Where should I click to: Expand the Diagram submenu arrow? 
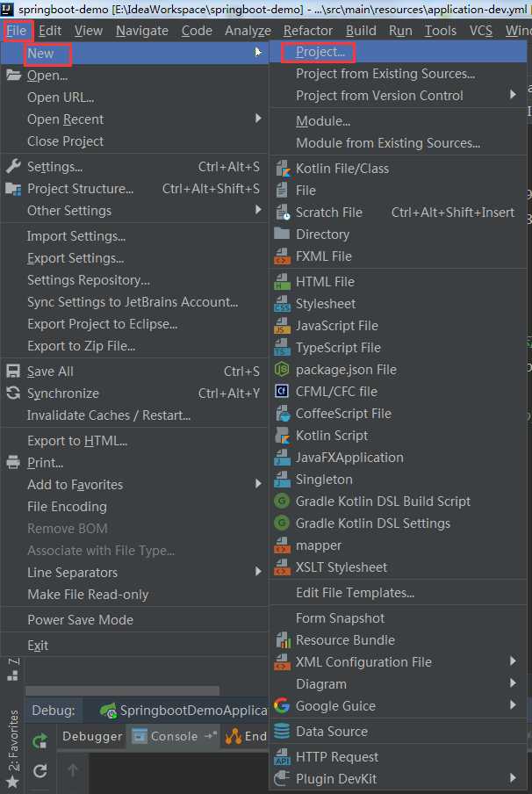(513, 683)
